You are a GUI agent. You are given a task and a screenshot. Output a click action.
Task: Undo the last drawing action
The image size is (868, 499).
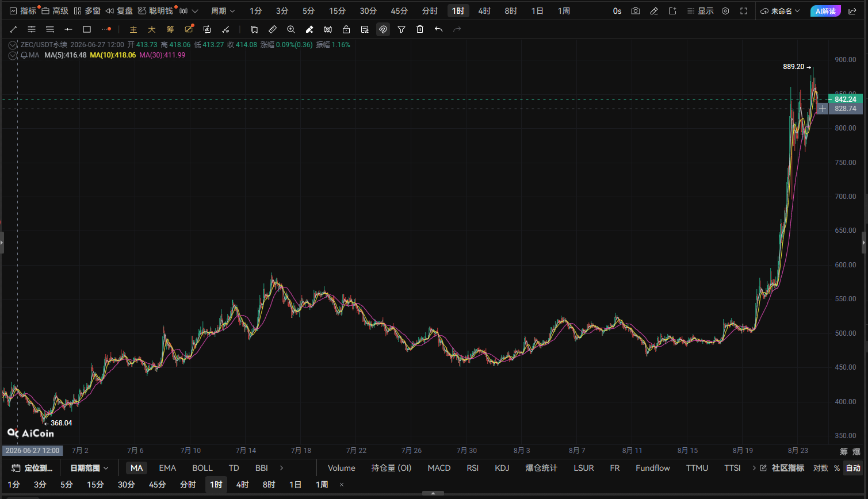[438, 29]
